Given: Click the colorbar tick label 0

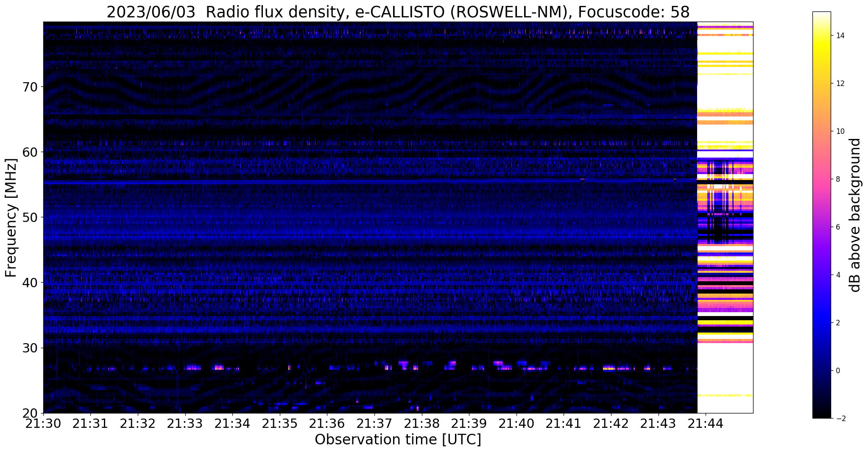Looking at the screenshot, I should (x=837, y=371).
